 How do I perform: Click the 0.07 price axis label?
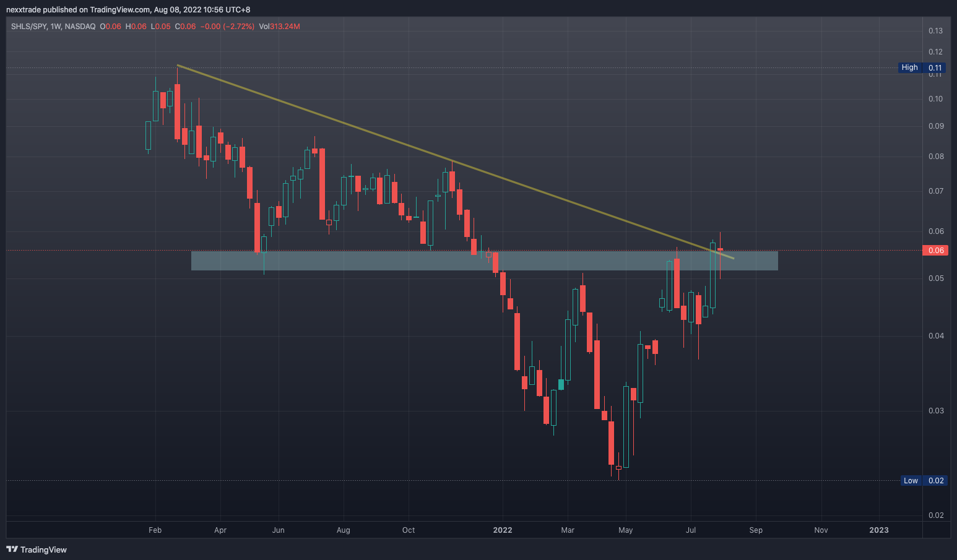(x=935, y=191)
